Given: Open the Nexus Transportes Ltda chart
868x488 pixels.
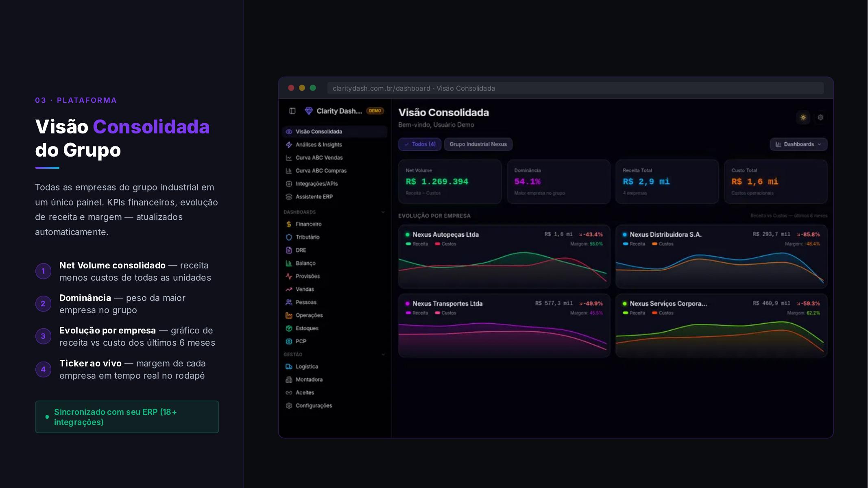Looking at the screenshot, I should point(504,325).
